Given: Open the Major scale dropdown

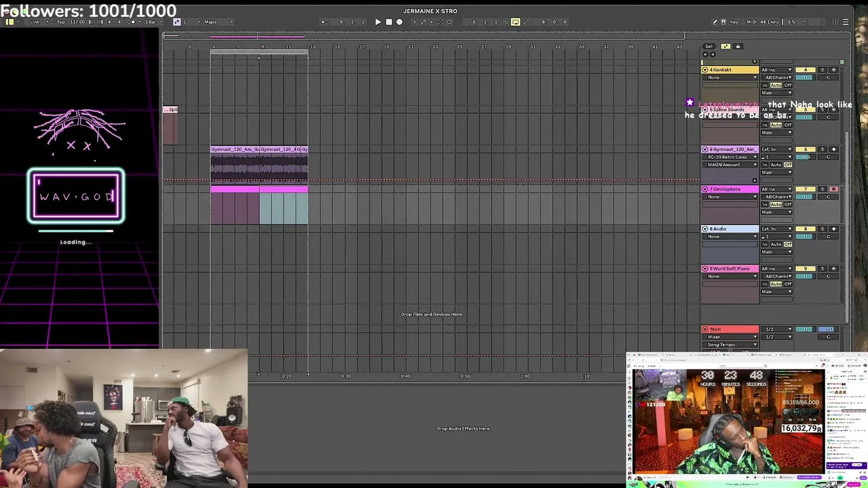Looking at the screenshot, I should click(219, 22).
